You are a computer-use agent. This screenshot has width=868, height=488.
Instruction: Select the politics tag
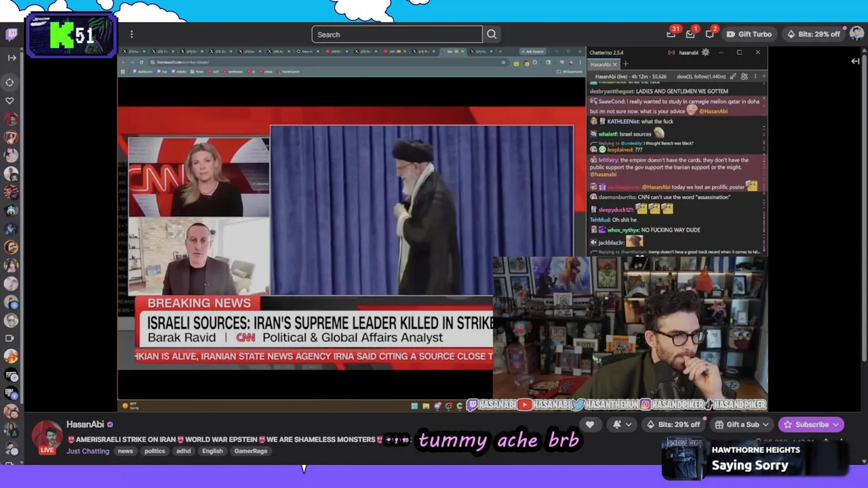pos(155,451)
